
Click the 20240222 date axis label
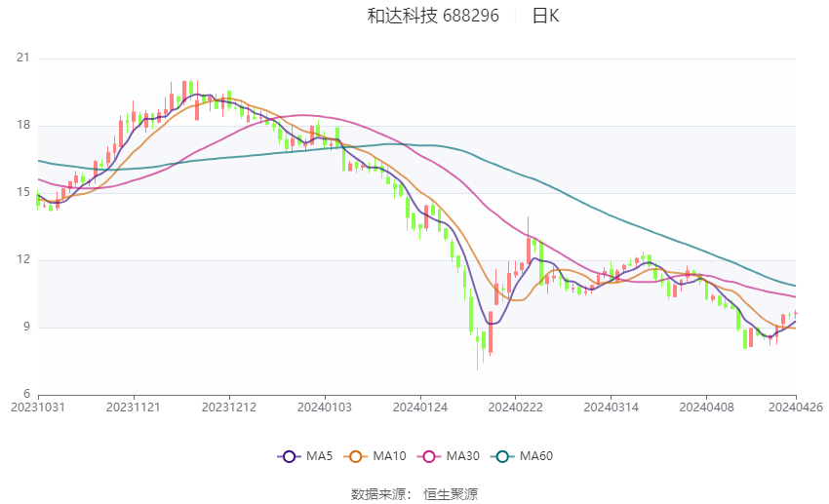516,407
